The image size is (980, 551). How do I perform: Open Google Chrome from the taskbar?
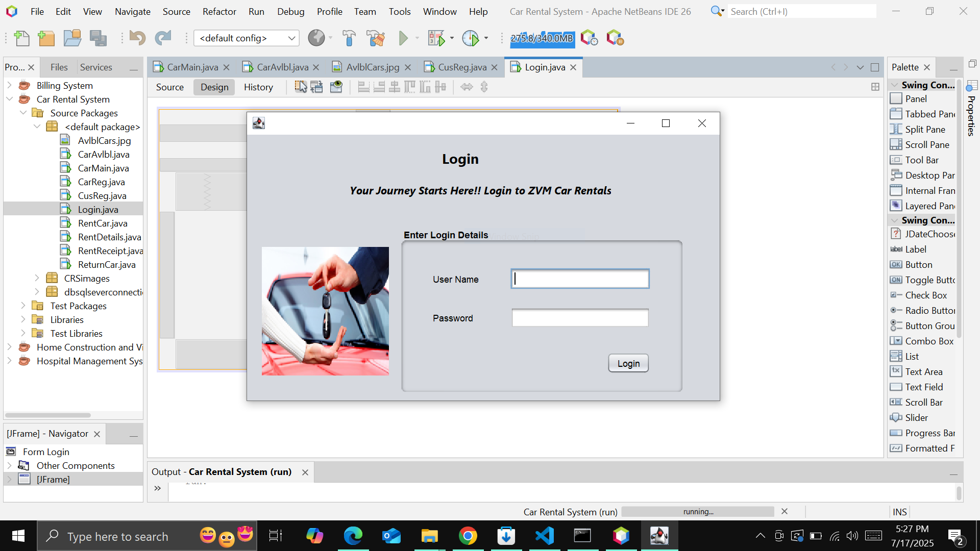click(x=468, y=536)
